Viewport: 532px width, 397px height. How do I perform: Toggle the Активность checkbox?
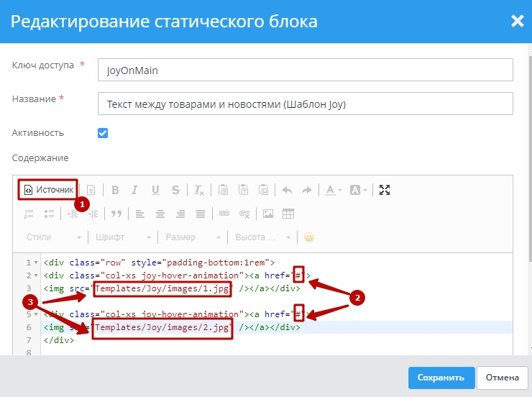(103, 133)
